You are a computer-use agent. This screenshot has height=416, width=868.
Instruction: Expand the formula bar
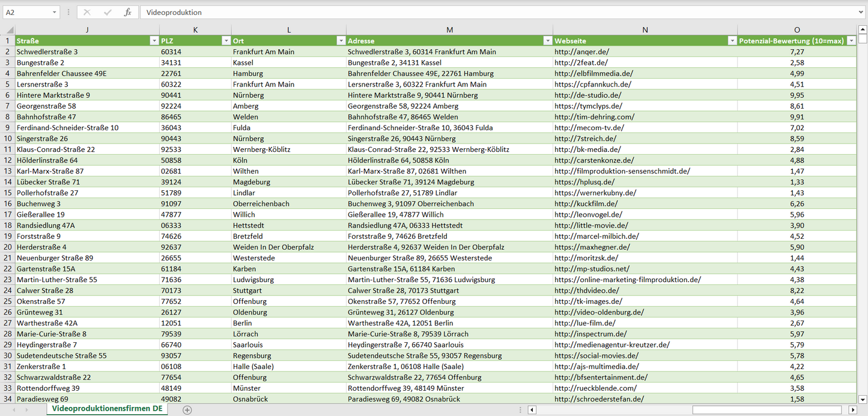tap(861, 12)
